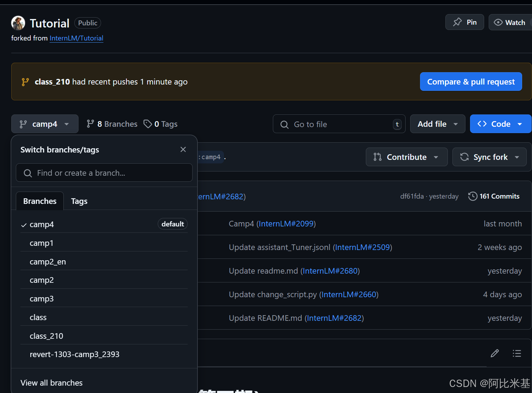Open the camp4 branch selector dropdown
Image resolution: width=532 pixels, height=393 pixels.
[45, 124]
